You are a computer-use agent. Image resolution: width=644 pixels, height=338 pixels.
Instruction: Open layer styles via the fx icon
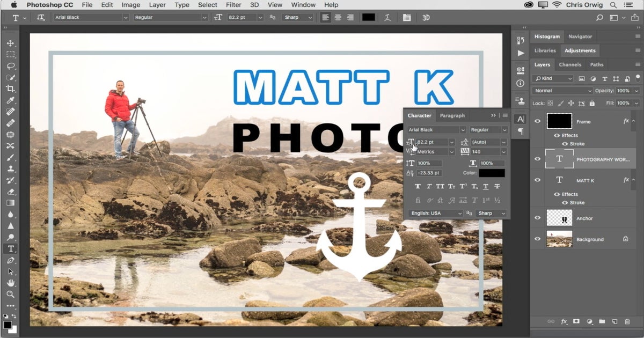[564, 321]
